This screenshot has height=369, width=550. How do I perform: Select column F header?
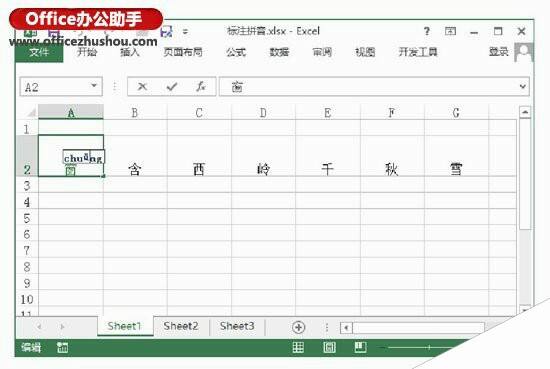(392, 113)
